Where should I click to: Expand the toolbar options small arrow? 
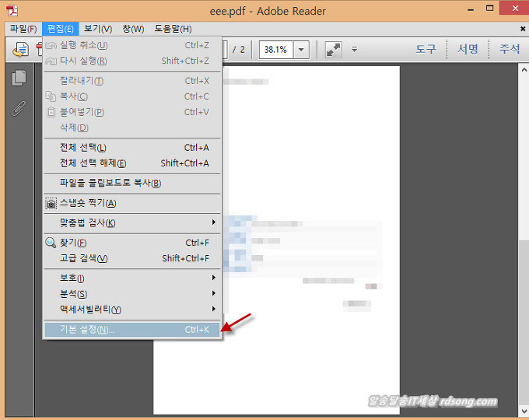(355, 49)
